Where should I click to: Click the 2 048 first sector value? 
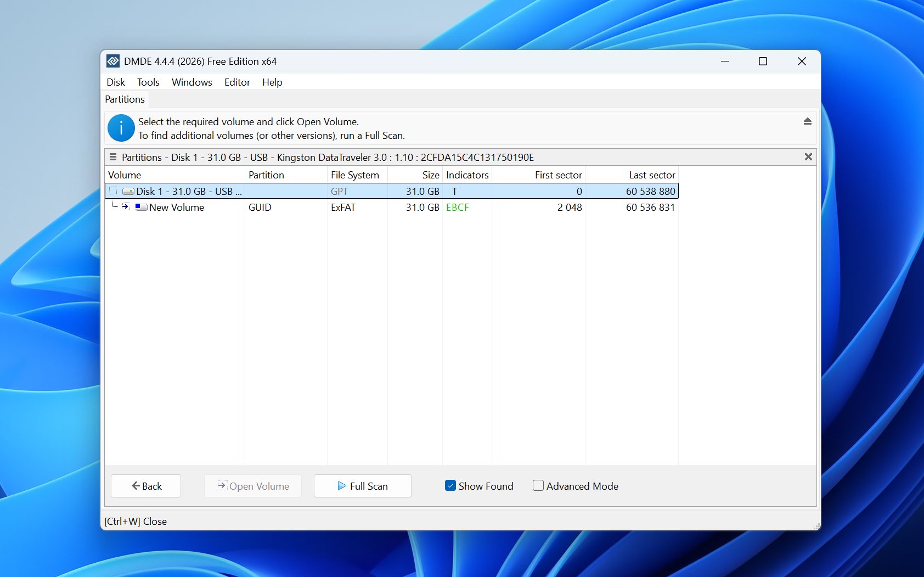(x=570, y=208)
